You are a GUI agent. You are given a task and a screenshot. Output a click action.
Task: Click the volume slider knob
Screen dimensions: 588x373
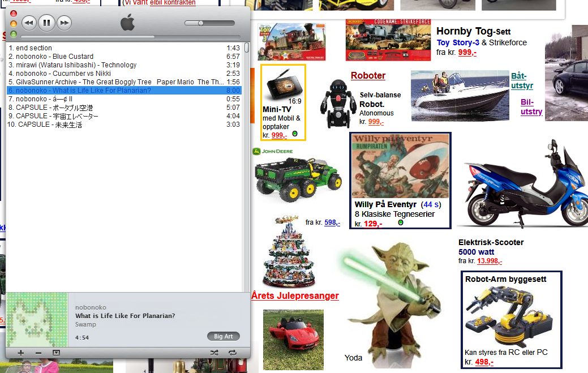200,23
